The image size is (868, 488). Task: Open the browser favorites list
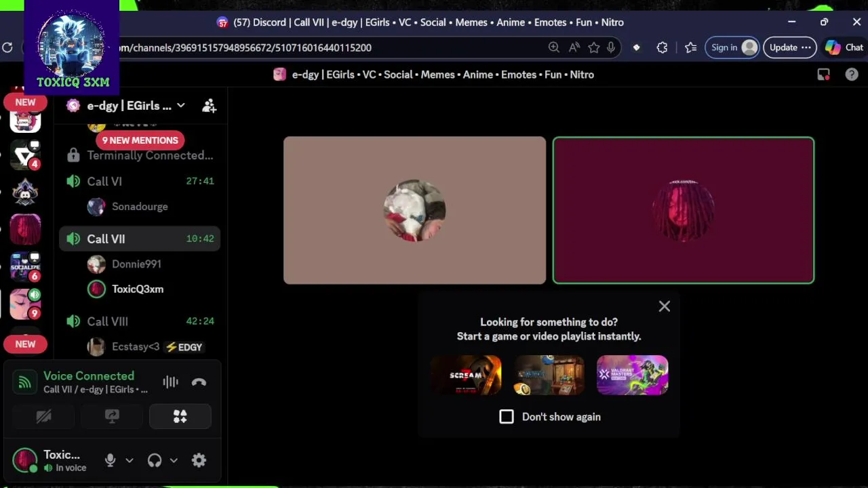(690, 47)
